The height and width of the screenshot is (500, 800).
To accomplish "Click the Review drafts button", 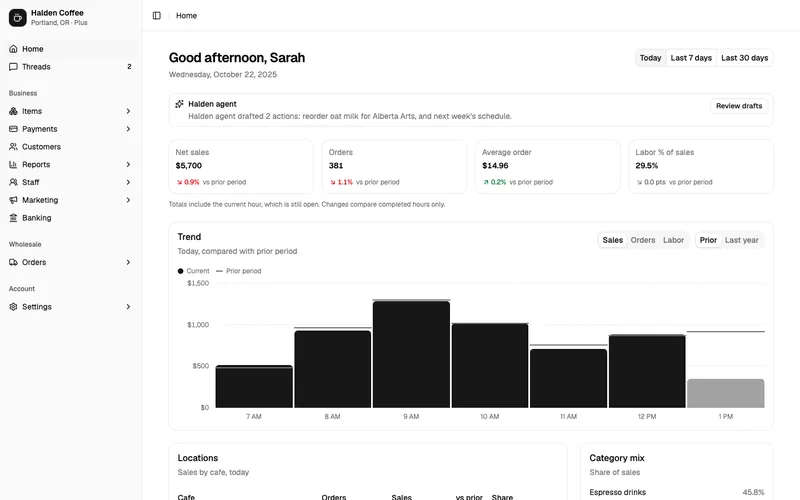I will (x=739, y=106).
